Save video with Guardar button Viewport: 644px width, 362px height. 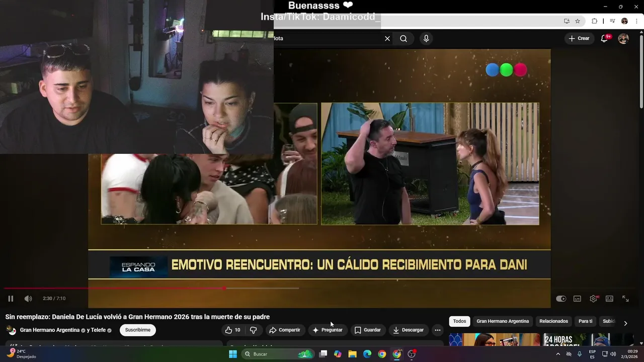coord(367,330)
